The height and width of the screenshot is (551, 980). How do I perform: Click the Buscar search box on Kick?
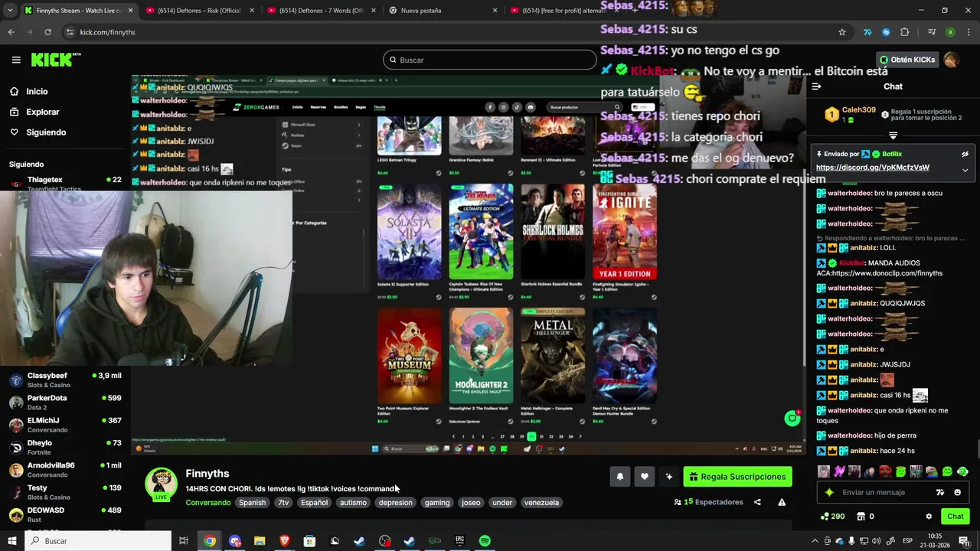[489, 60]
